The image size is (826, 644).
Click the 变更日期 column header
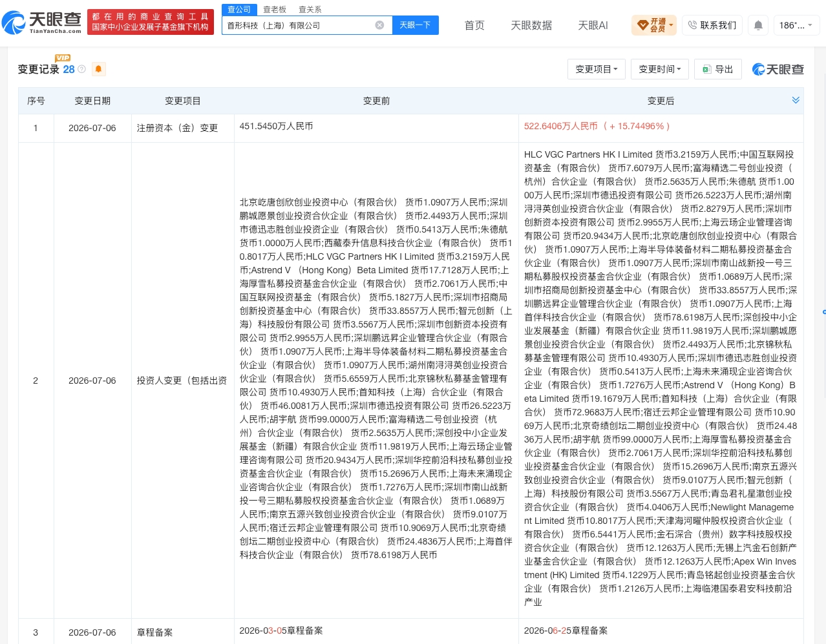point(92,101)
